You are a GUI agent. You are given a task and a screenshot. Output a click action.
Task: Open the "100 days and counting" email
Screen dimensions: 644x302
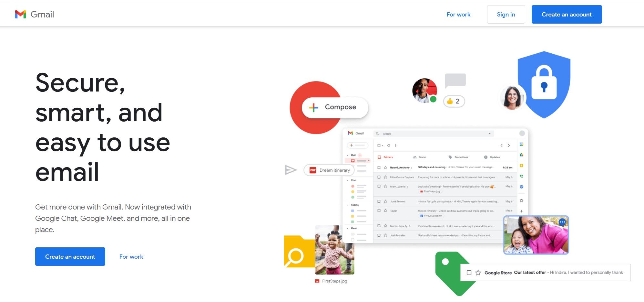tap(445, 167)
